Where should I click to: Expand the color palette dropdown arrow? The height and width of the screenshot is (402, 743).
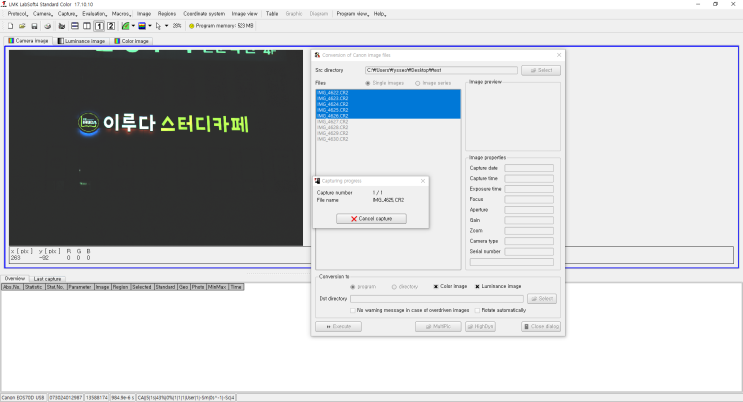tap(150, 26)
